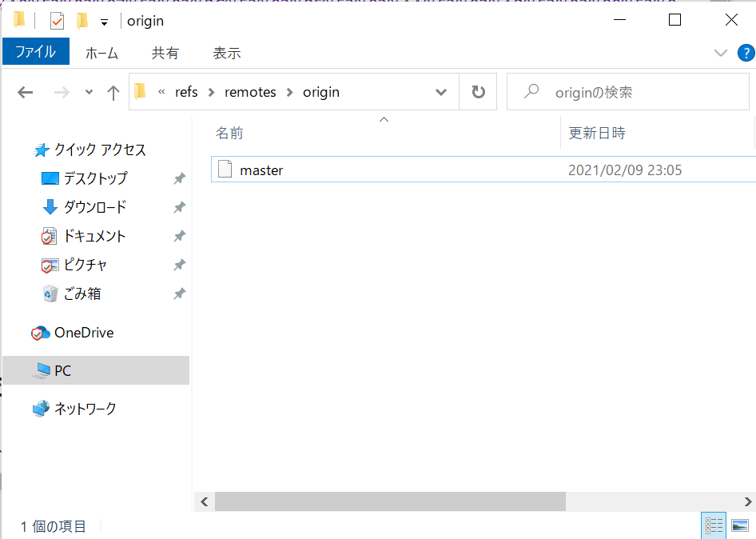Switch to details view in the status bar

tap(714, 525)
